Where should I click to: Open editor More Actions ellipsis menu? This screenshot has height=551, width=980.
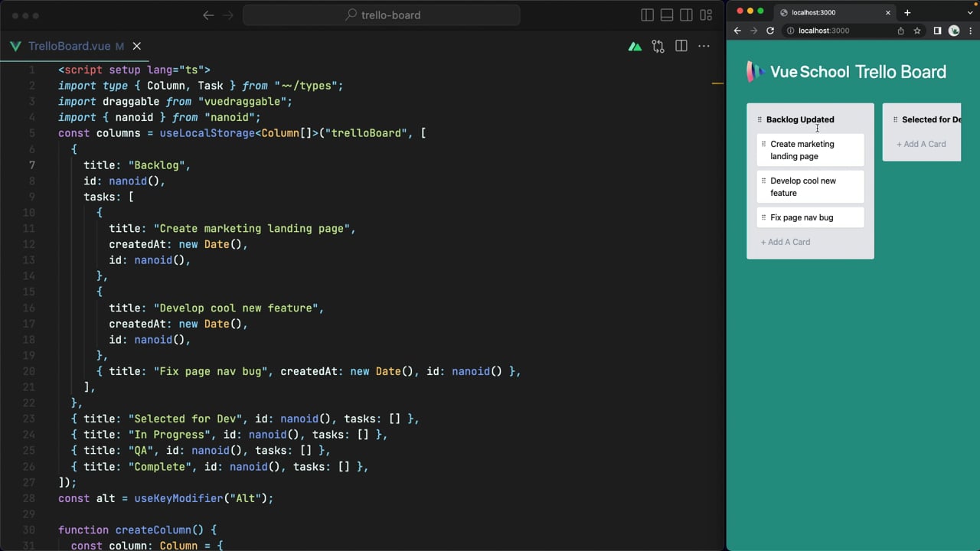(x=704, y=47)
